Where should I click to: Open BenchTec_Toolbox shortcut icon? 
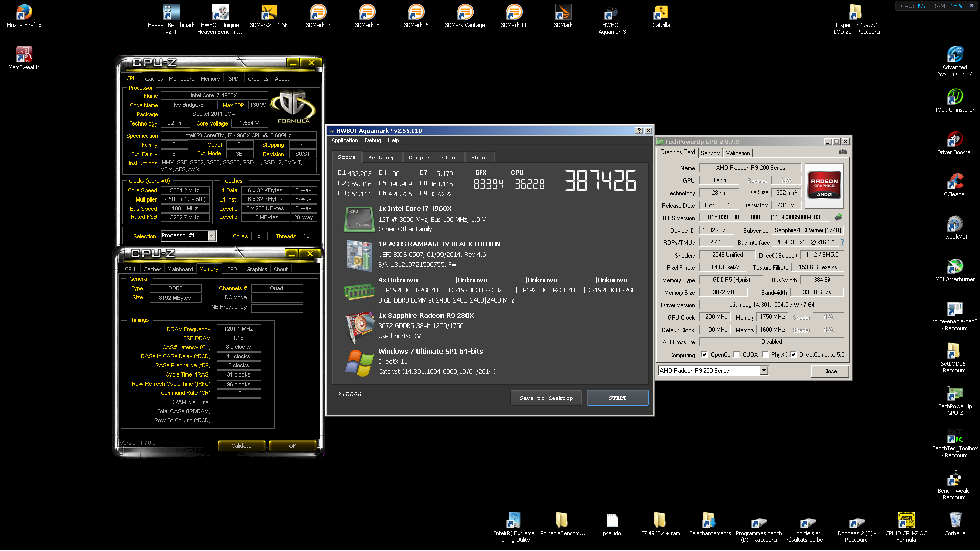[x=955, y=442]
